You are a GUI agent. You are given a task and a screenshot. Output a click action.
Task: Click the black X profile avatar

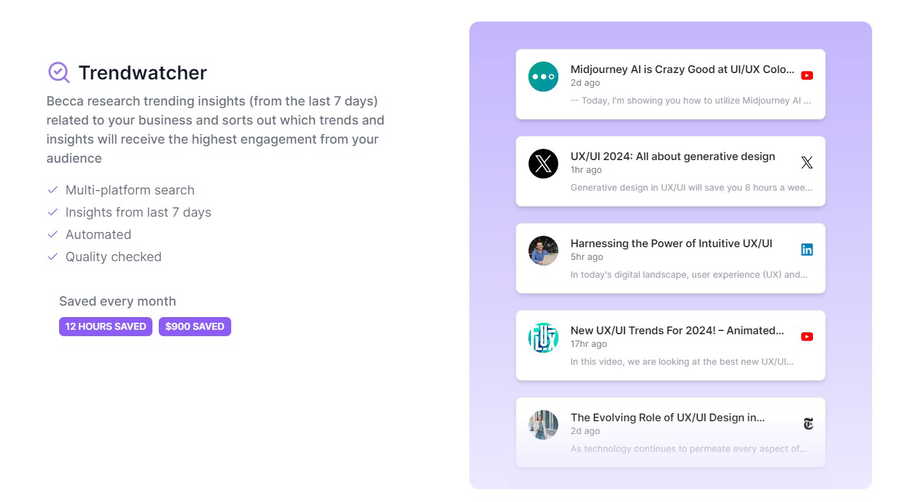543,164
